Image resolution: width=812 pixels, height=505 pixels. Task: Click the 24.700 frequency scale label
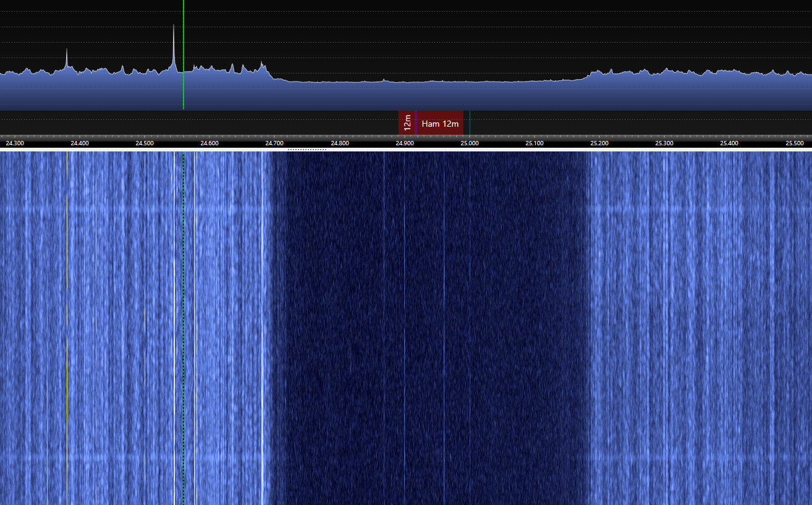pos(274,143)
